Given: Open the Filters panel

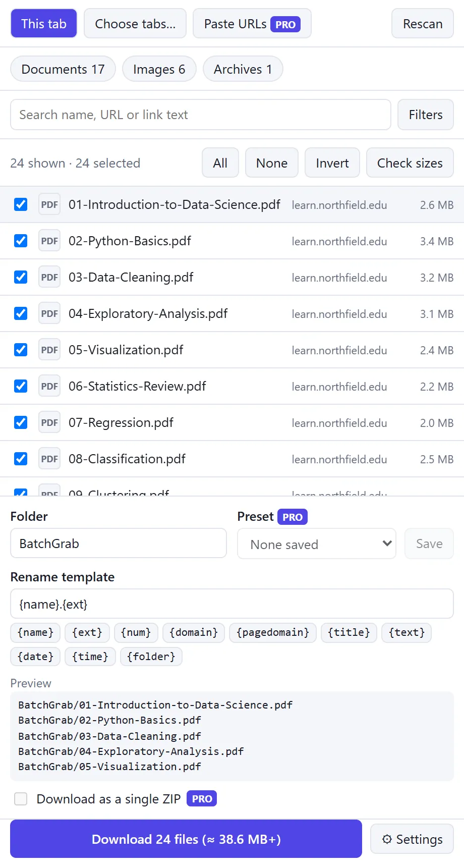Looking at the screenshot, I should (x=426, y=115).
